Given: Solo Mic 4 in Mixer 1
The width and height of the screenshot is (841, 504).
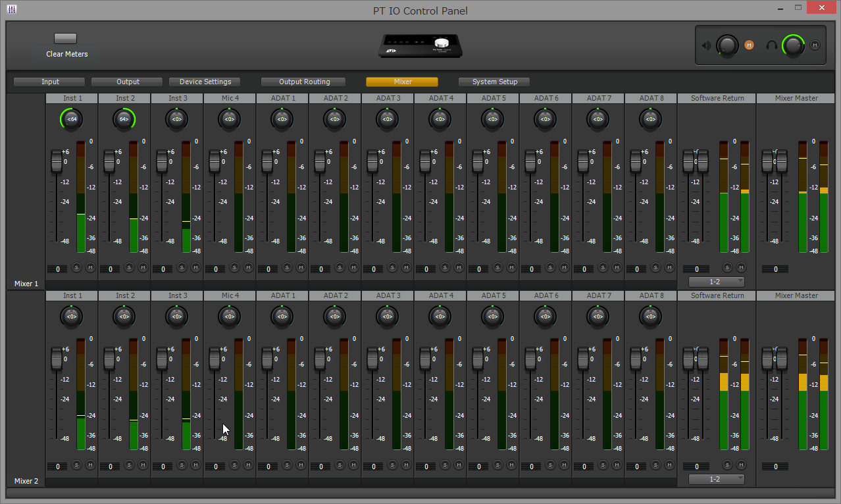Looking at the screenshot, I should coord(234,267).
